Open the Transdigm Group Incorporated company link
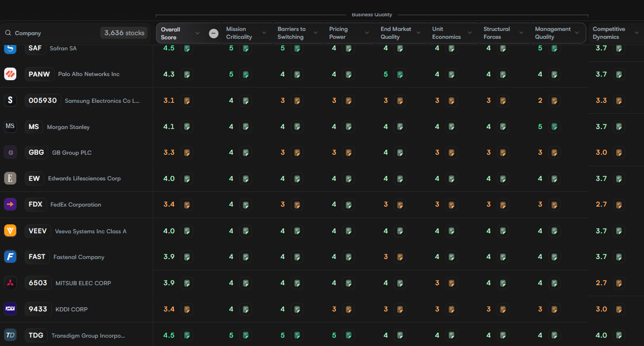The width and height of the screenshot is (644, 346). [x=88, y=336]
